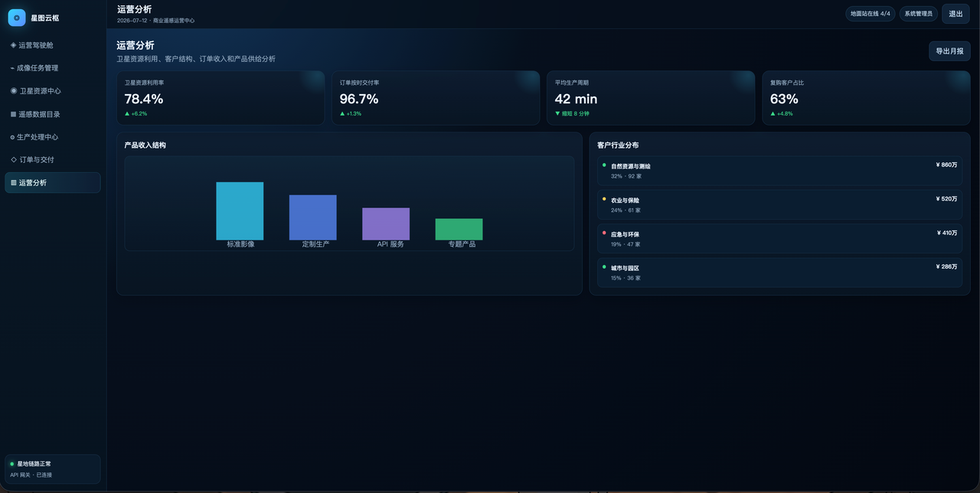Click the 标准影像 axis label
Viewport: 980px width, 493px height.
[240, 244]
